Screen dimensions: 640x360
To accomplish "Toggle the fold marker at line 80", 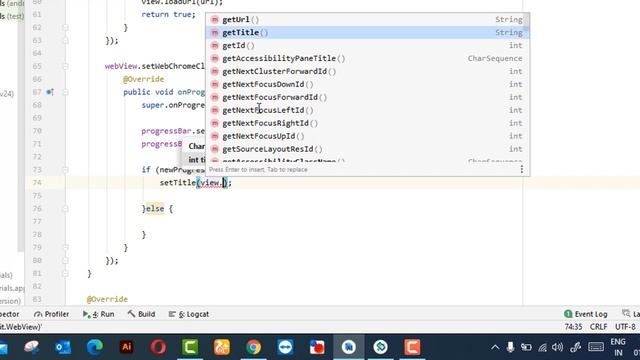I will pos(65,260).
